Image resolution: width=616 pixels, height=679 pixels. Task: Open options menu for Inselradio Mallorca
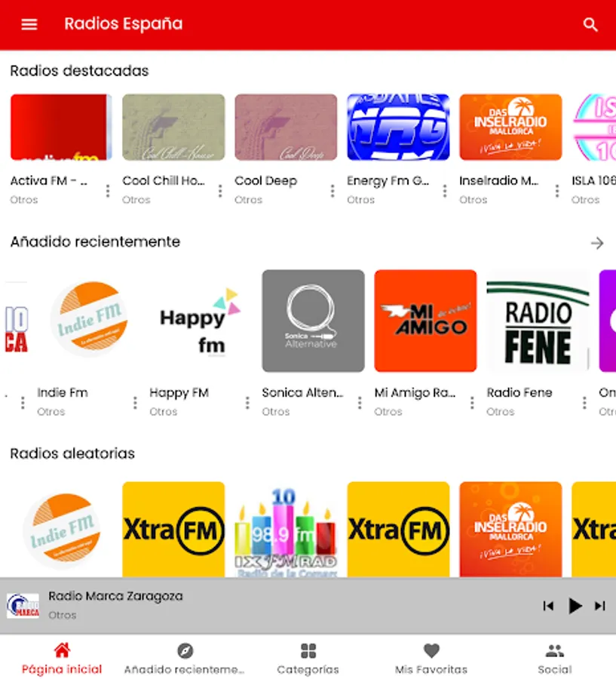(557, 191)
